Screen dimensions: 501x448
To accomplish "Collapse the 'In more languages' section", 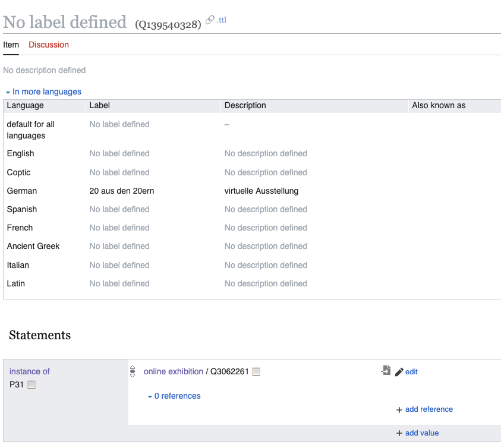I will 43,92.
